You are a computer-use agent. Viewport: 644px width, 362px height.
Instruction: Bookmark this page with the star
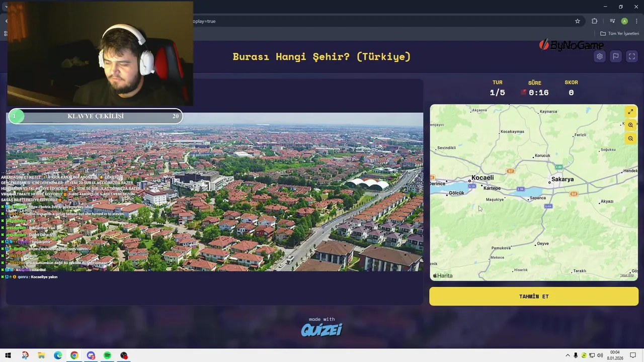click(x=578, y=21)
